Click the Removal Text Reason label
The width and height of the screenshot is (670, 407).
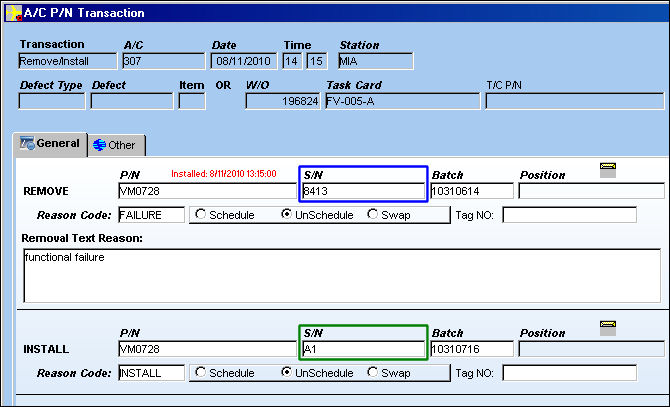[82, 238]
